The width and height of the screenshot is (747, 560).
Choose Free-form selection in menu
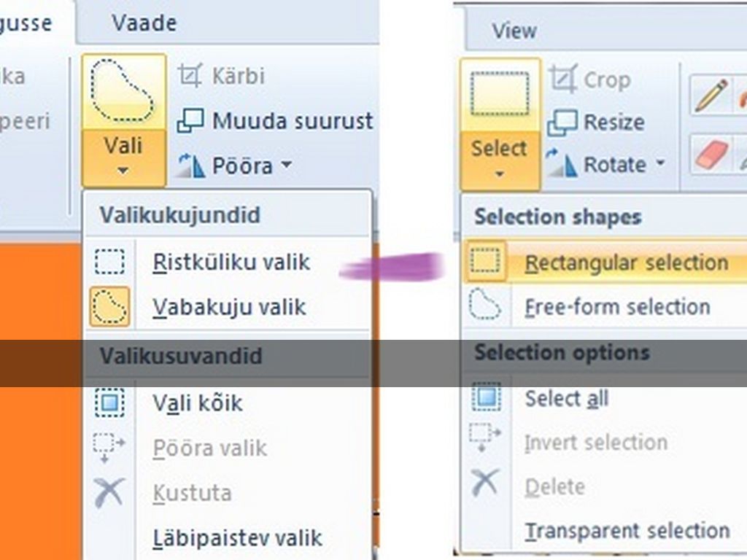pos(616,307)
